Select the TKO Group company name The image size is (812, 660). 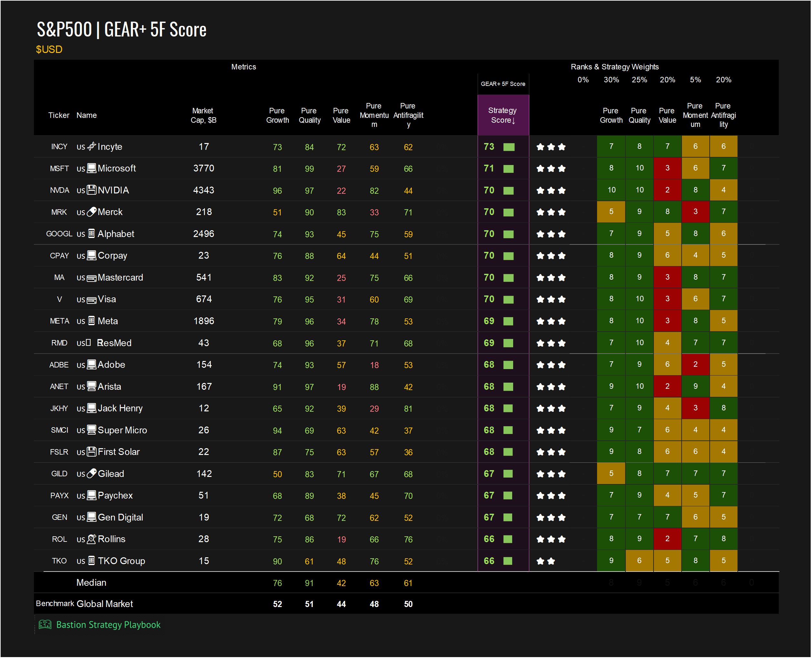121,561
